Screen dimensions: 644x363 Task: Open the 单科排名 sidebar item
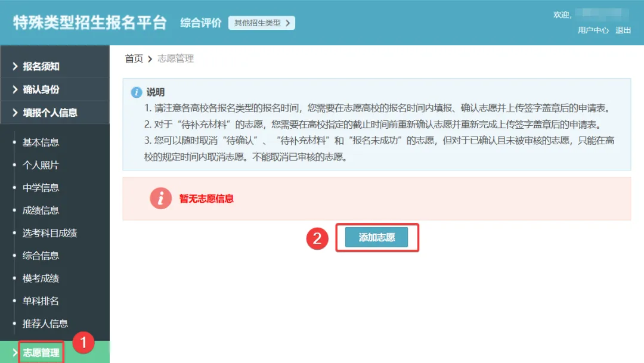pos(41,301)
